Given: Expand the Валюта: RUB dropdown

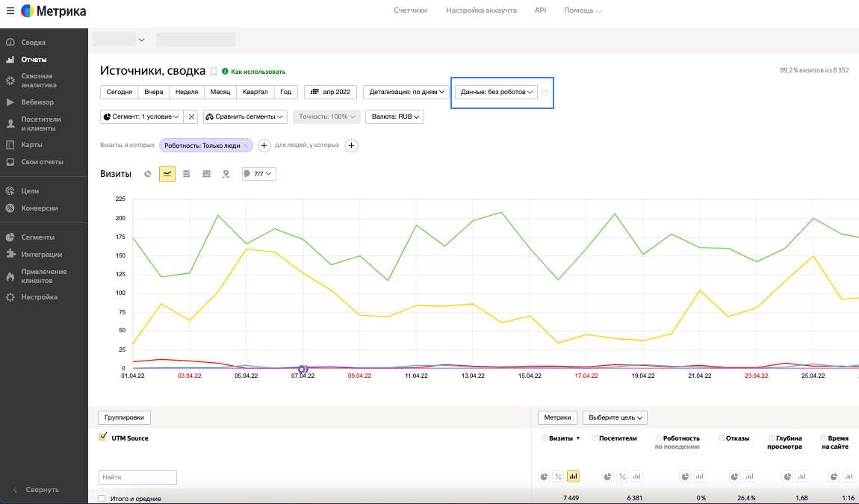Looking at the screenshot, I should pos(394,116).
